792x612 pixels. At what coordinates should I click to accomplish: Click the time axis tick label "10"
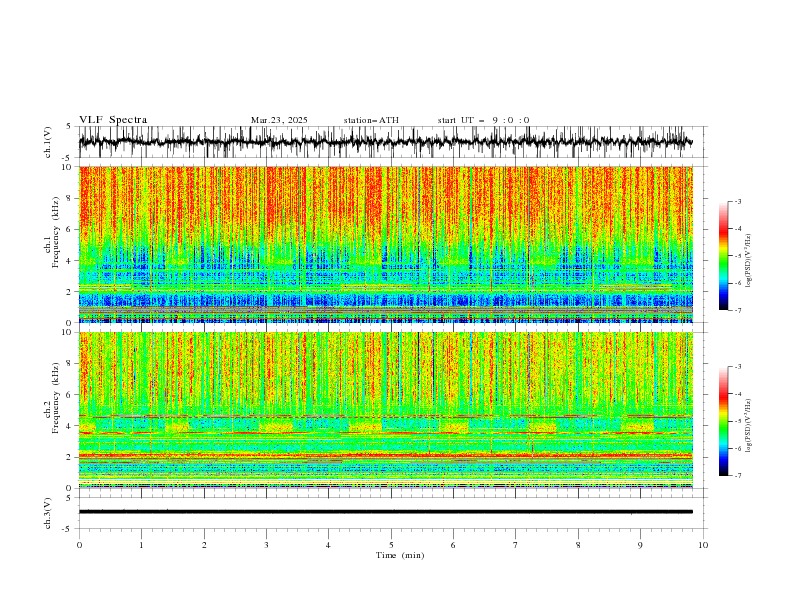click(703, 545)
